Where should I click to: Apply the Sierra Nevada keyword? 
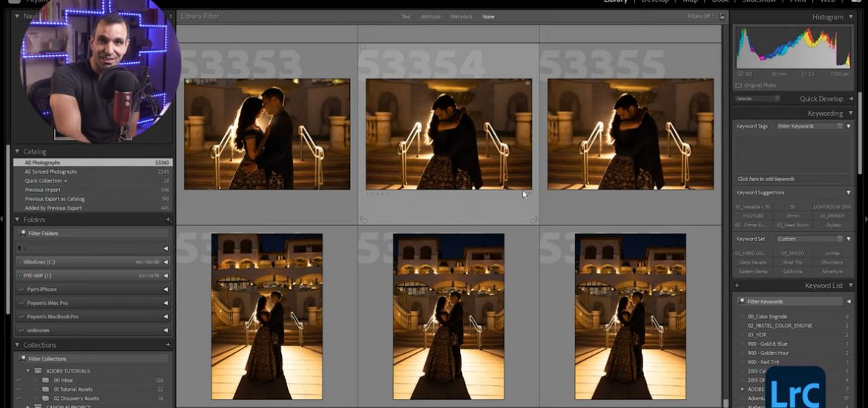tap(754, 263)
